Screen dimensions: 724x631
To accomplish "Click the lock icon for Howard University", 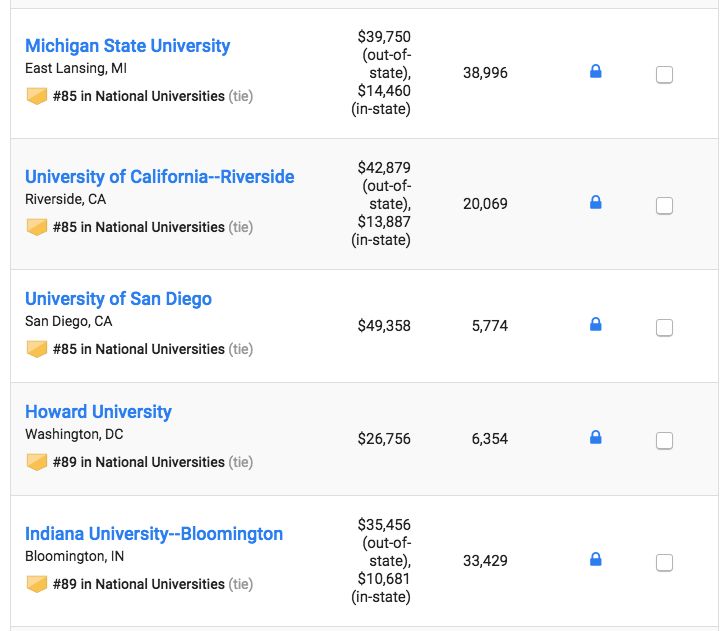I will click(595, 438).
